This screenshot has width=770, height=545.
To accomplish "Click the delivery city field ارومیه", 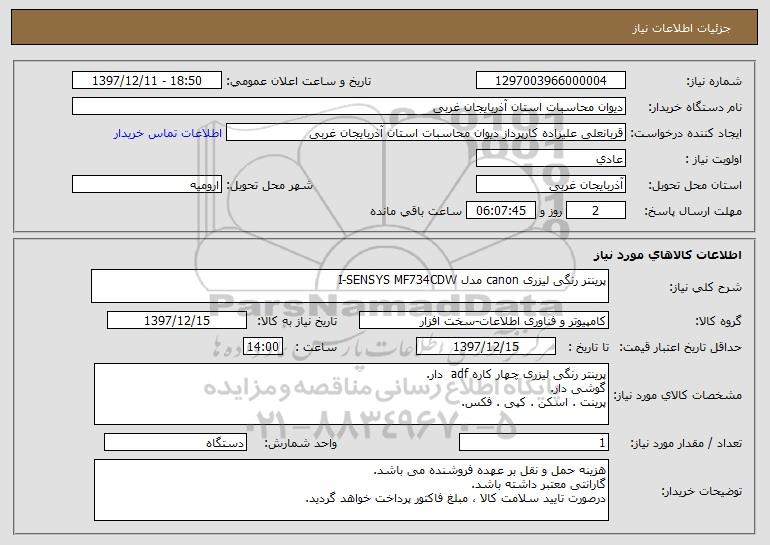I will pos(147,185).
